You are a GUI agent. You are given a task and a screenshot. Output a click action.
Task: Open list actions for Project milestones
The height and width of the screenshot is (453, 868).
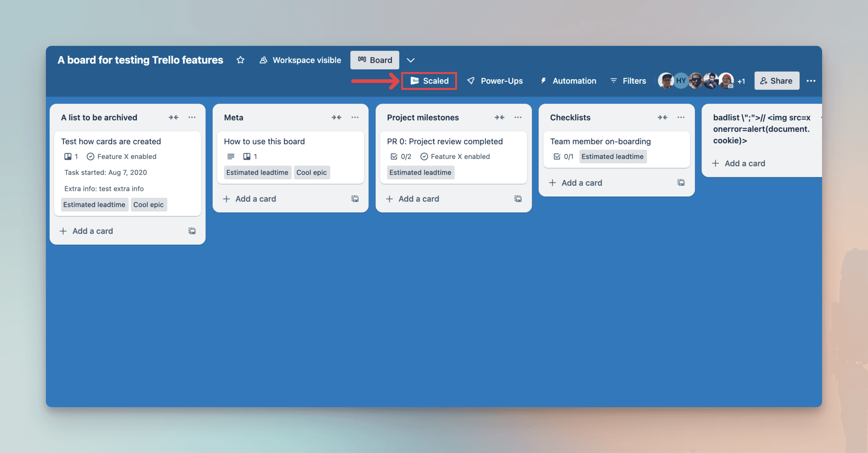518,117
